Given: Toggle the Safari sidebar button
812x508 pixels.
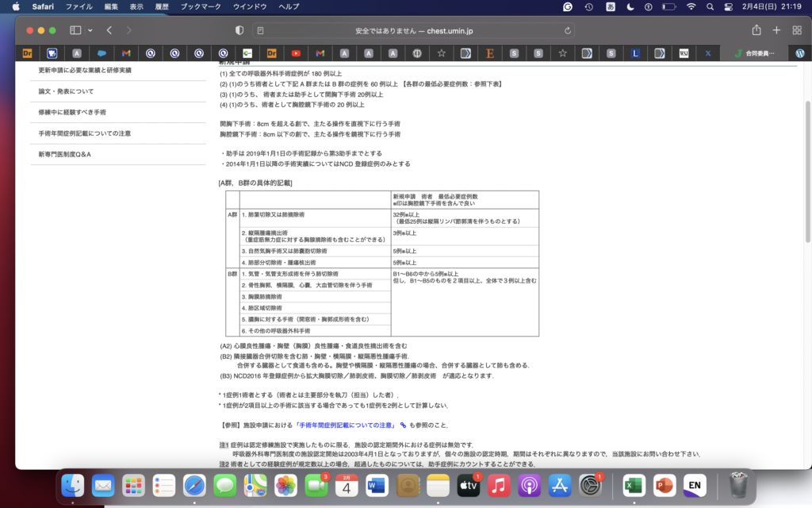Looking at the screenshot, I should [x=75, y=30].
